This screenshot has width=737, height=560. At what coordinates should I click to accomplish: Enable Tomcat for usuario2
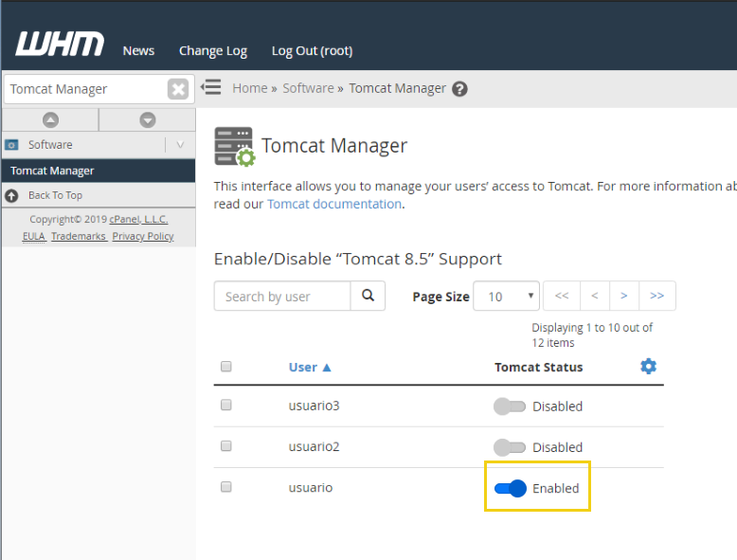510,447
